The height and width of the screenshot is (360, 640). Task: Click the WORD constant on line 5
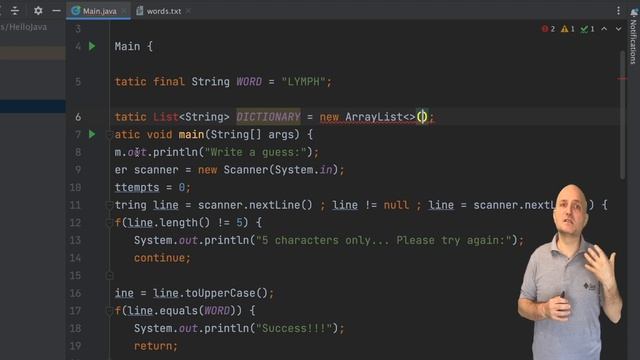[249, 82]
